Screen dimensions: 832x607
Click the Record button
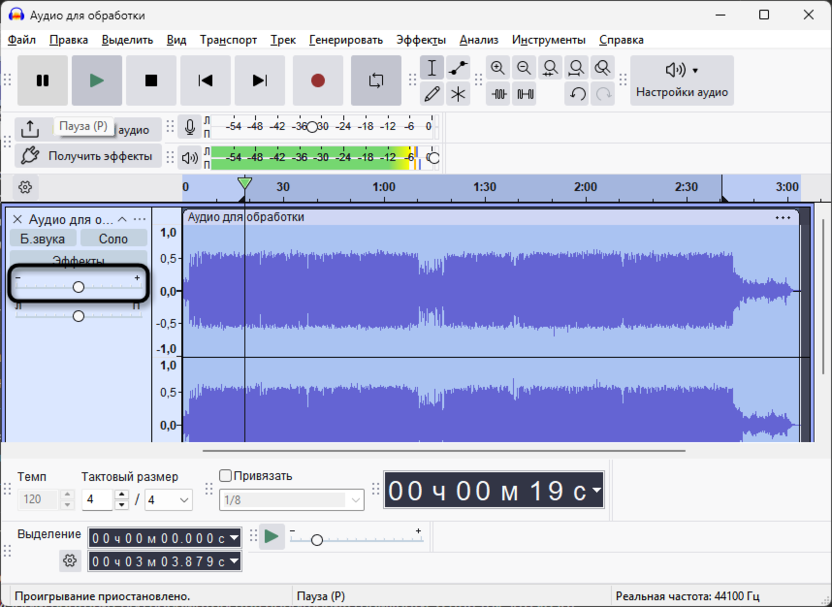318,81
